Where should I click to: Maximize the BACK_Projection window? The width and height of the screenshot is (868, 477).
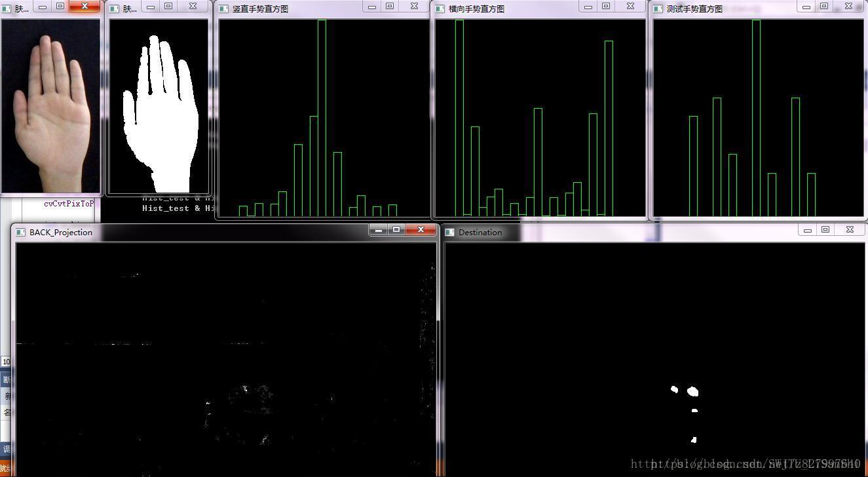pos(396,229)
